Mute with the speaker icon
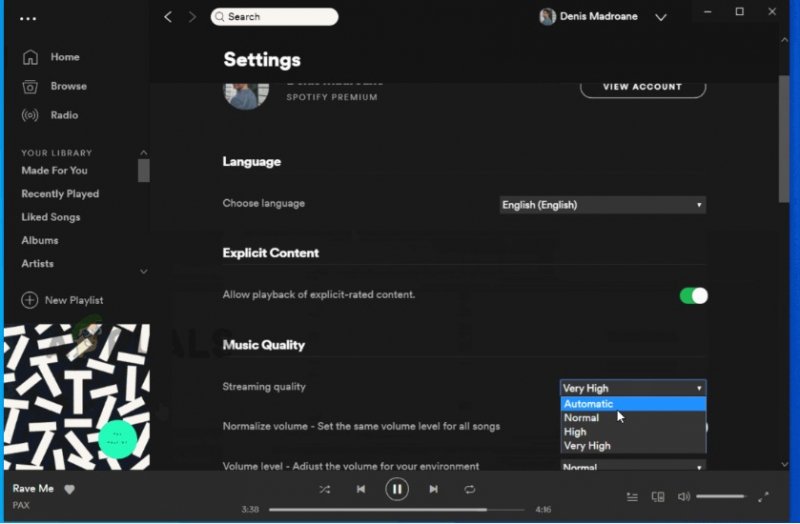Screen dimensions: 800x524 click(x=684, y=496)
